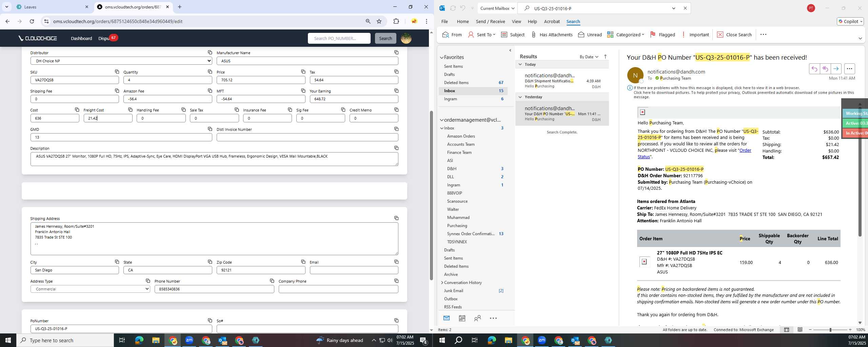Filter search results by Flagged
Image resolution: width=868 pixels, height=347 pixels.
[x=663, y=35]
